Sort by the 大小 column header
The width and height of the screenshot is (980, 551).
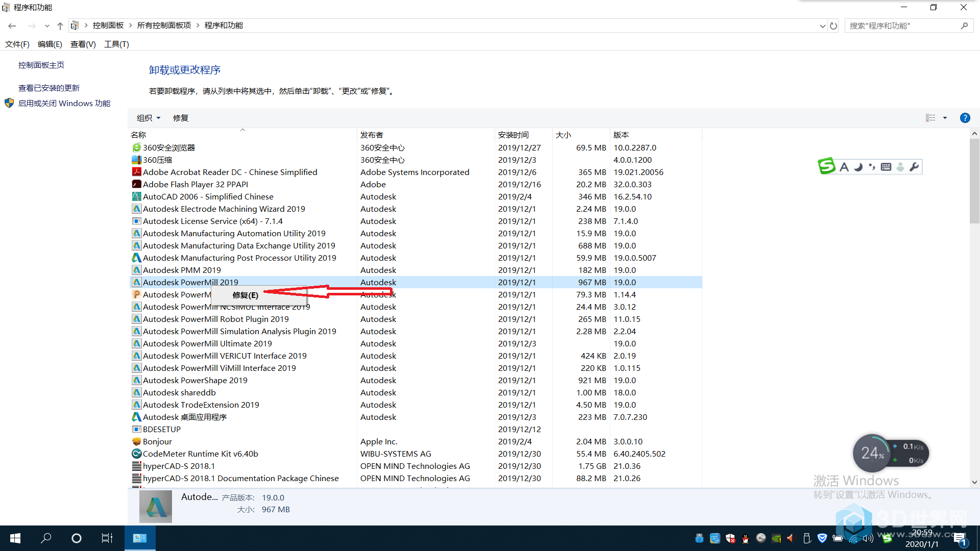coord(581,135)
